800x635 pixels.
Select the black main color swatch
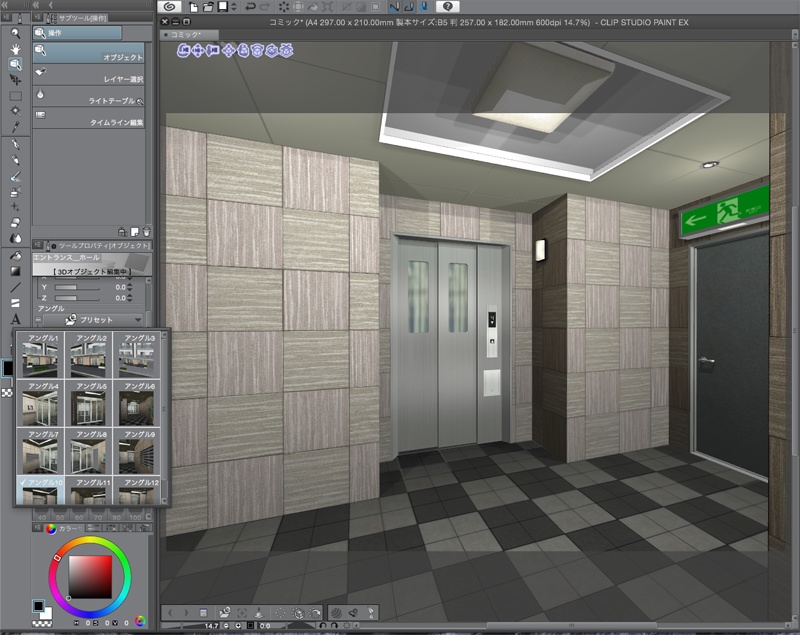(38, 605)
